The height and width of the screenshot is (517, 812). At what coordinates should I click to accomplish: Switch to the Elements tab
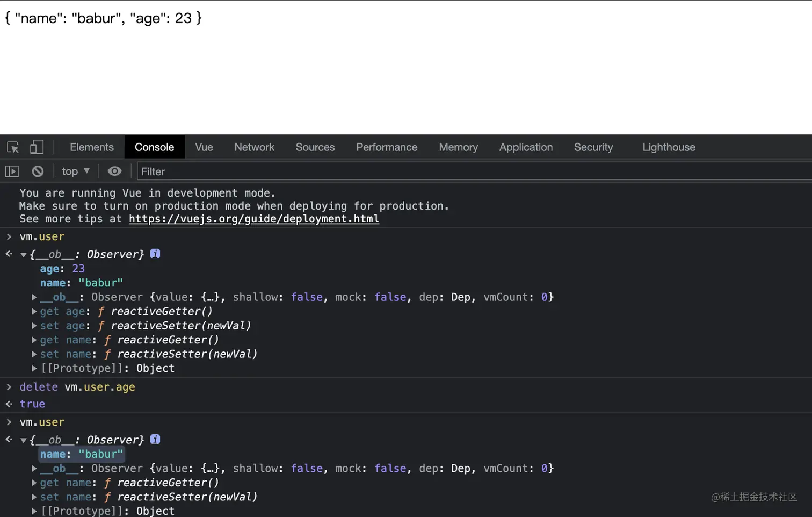pos(92,147)
